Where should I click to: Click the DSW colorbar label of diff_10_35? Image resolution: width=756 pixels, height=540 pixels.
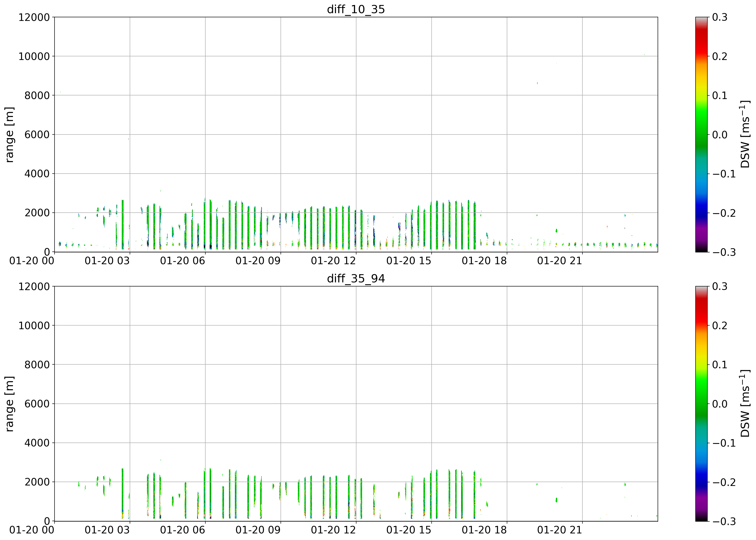coord(745,134)
